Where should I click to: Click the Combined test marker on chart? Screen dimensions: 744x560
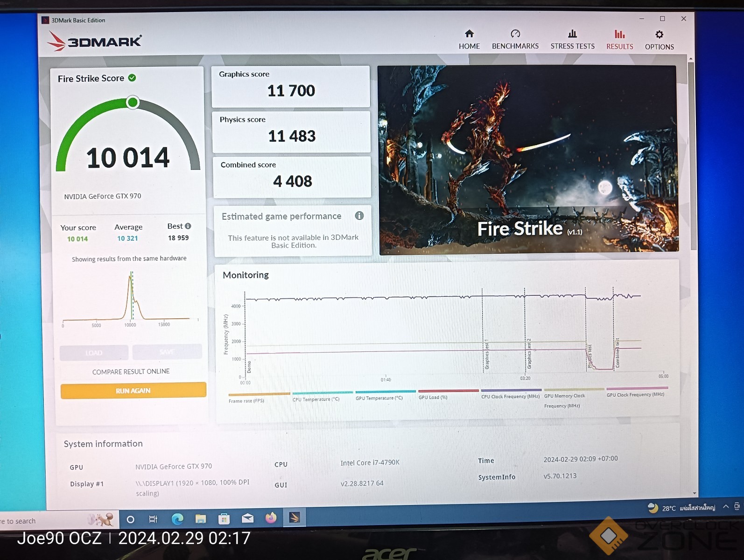coord(617,353)
